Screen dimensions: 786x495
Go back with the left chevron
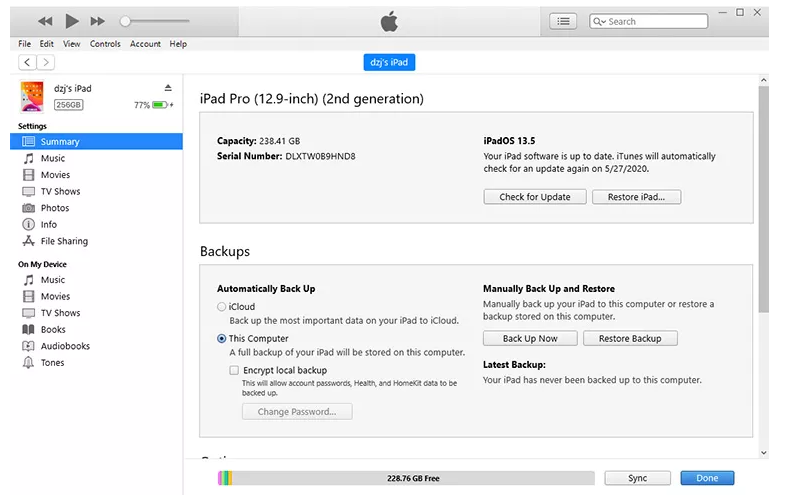tap(28, 62)
